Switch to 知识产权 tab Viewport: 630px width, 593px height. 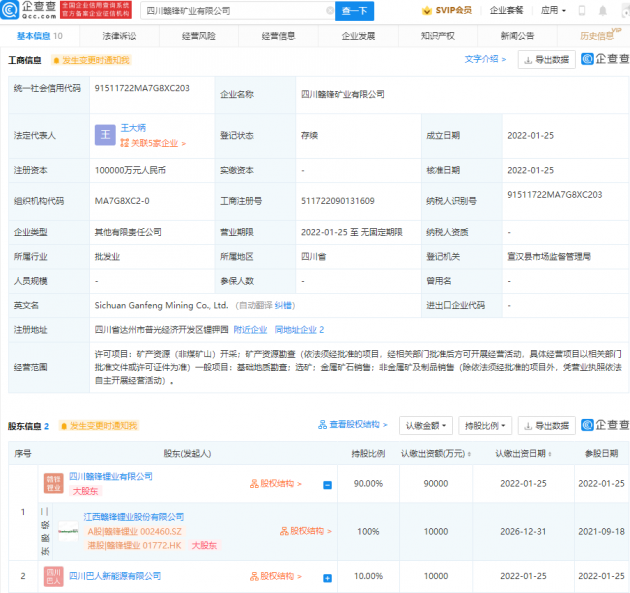tap(438, 36)
